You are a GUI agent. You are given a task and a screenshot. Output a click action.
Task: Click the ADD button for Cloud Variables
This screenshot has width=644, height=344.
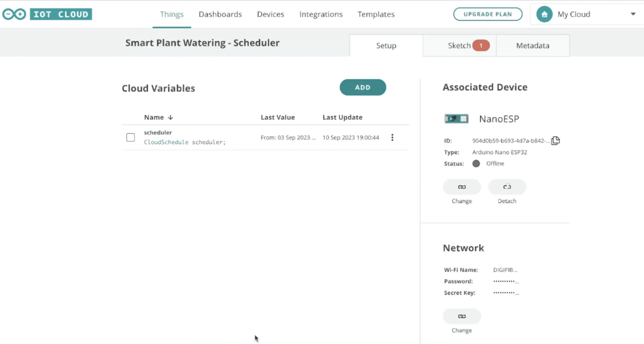[x=363, y=87]
